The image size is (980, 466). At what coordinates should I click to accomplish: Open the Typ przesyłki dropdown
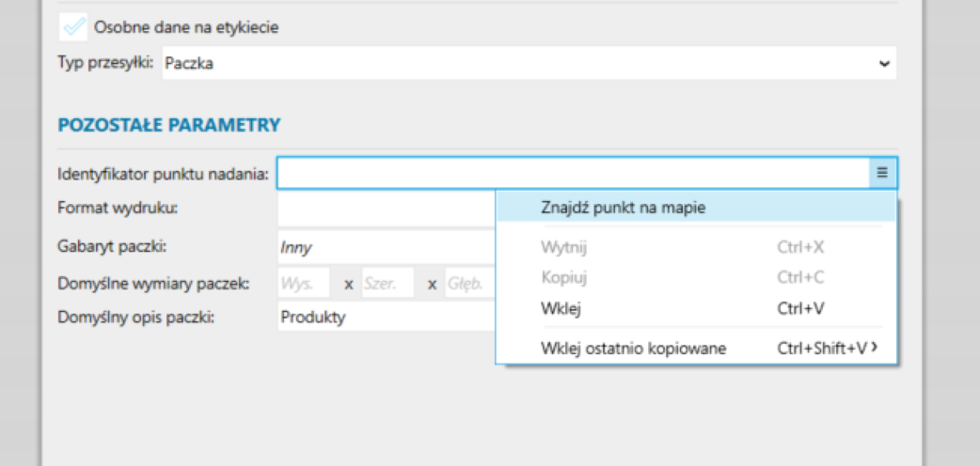click(528, 64)
